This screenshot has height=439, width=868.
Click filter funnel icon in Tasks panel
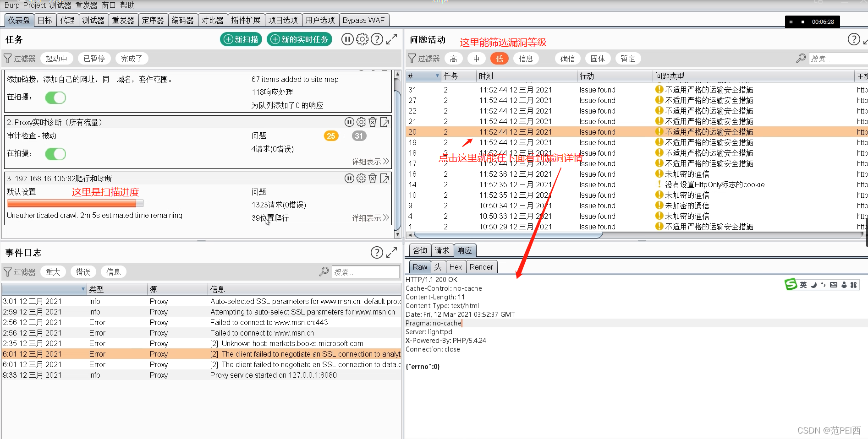pos(7,59)
